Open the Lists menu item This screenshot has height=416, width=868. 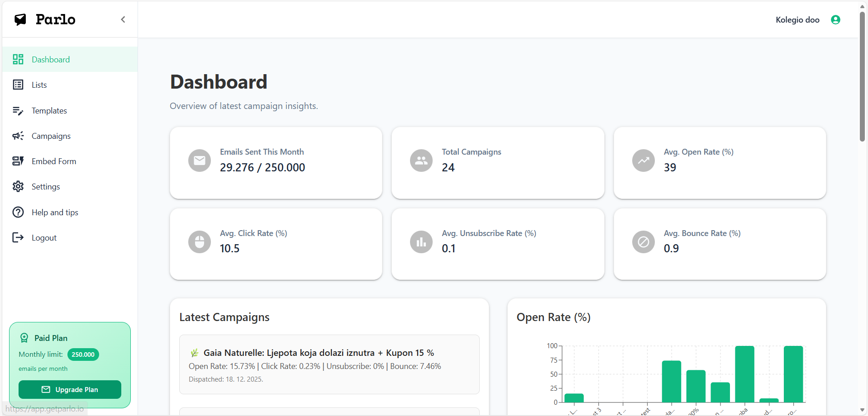pos(39,85)
